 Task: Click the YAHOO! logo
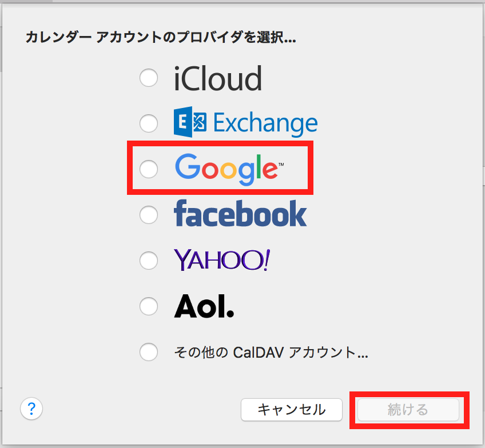click(x=221, y=260)
